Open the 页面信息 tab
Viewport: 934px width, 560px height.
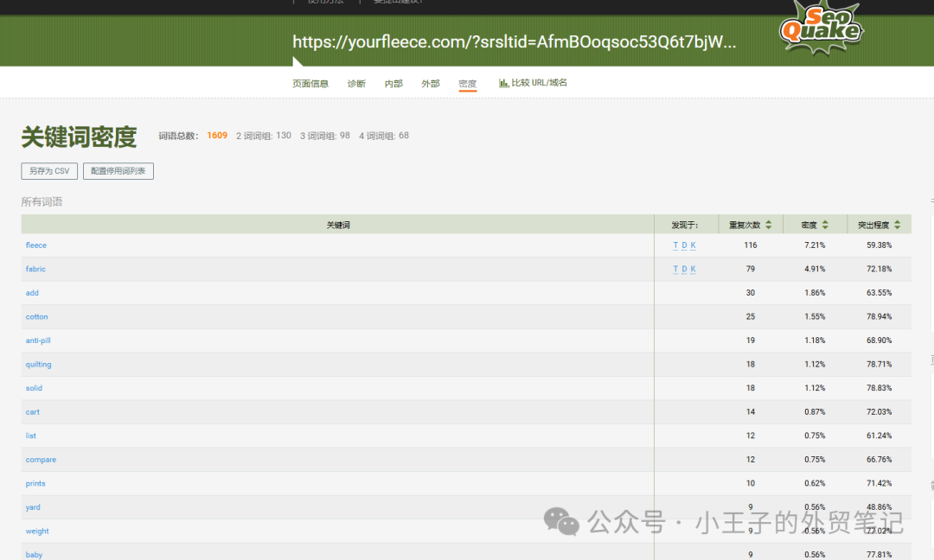pyautogui.click(x=310, y=84)
